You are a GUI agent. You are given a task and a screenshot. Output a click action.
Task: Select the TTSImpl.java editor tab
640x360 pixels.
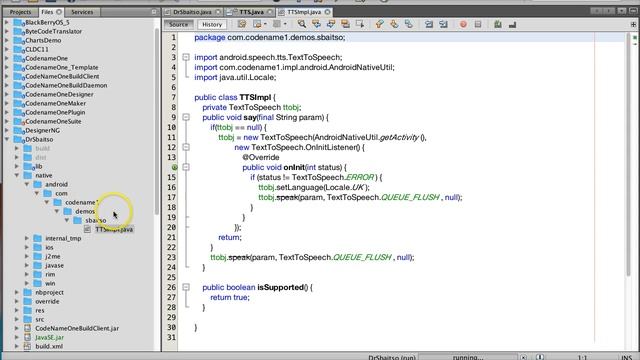[x=304, y=12]
